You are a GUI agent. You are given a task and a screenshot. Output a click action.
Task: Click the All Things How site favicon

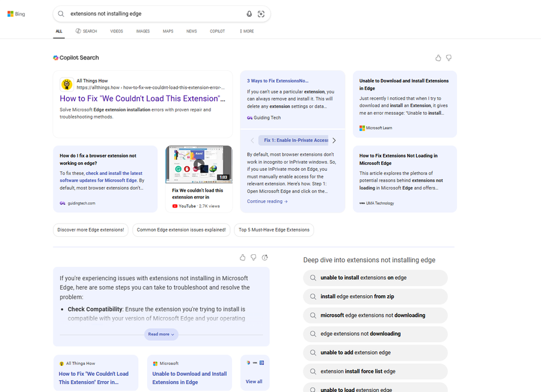point(67,84)
